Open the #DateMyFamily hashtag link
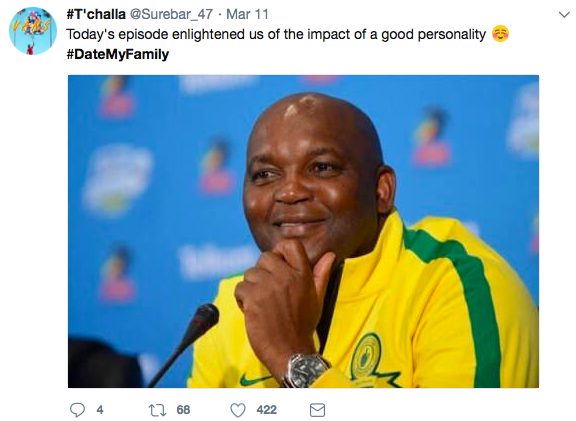 coord(118,54)
